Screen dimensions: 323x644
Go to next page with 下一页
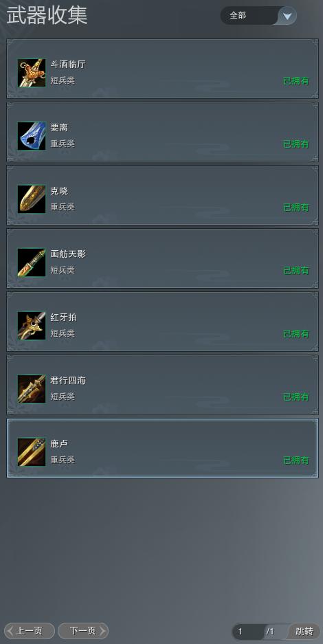(83, 630)
